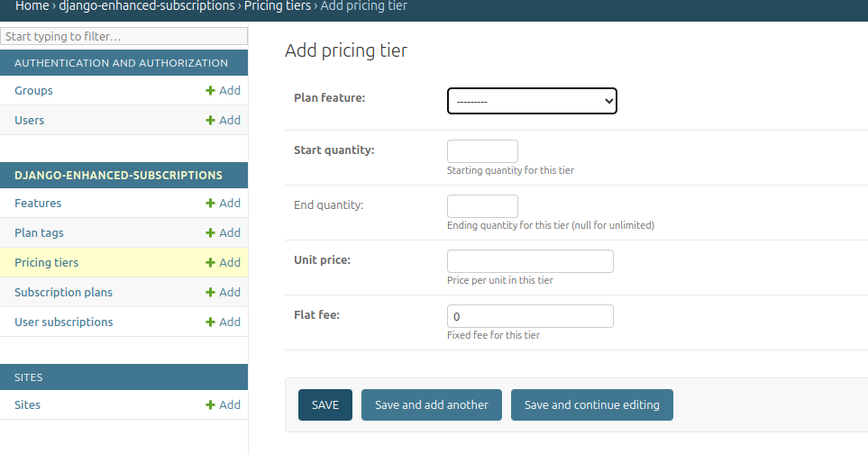Viewport: 868px width, 454px height.
Task: Open the User subscriptions sidebar item
Action: point(64,322)
